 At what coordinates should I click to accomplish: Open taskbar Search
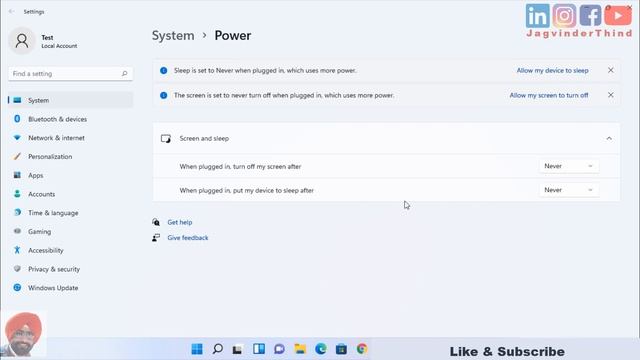click(x=218, y=349)
